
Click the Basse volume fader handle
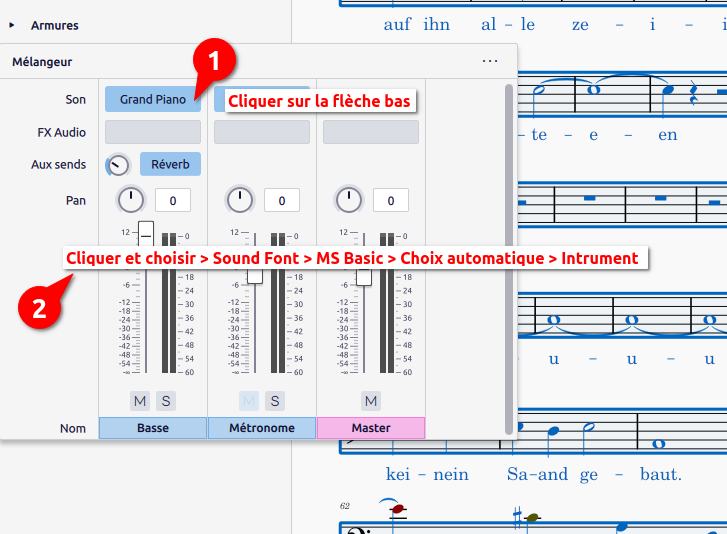(x=146, y=233)
